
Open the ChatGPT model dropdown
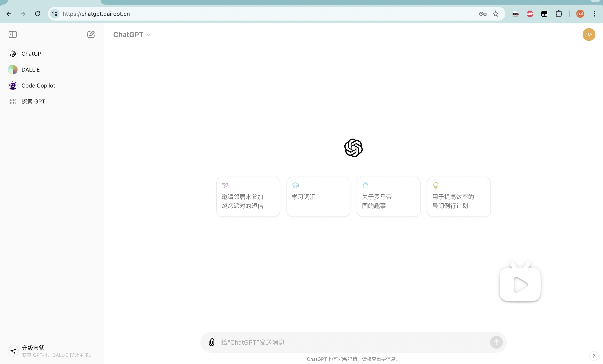pyautogui.click(x=132, y=35)
